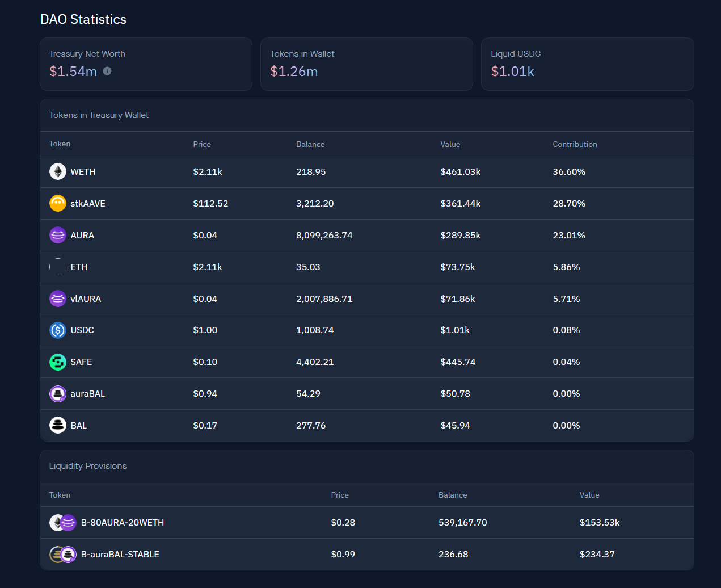Screen dimensions: 721x588
Task: Click the vlAURA token icon
Action: [58, 299]
